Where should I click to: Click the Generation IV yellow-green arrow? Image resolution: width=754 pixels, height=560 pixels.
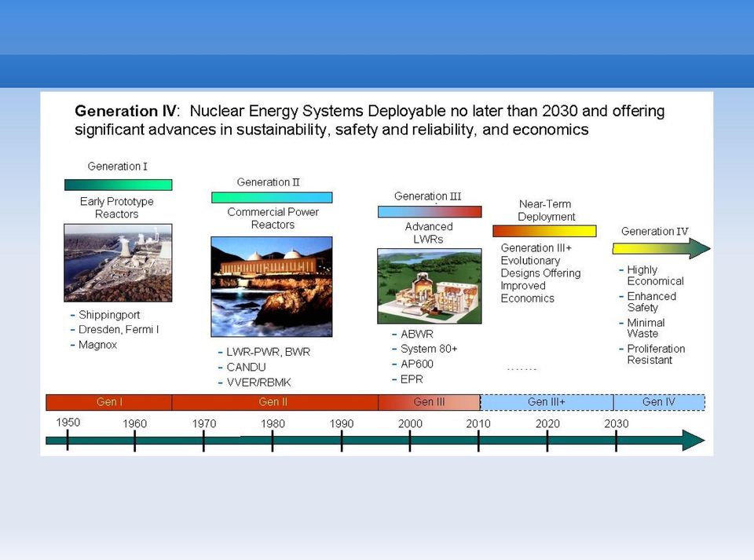click(x=661, y=248)
